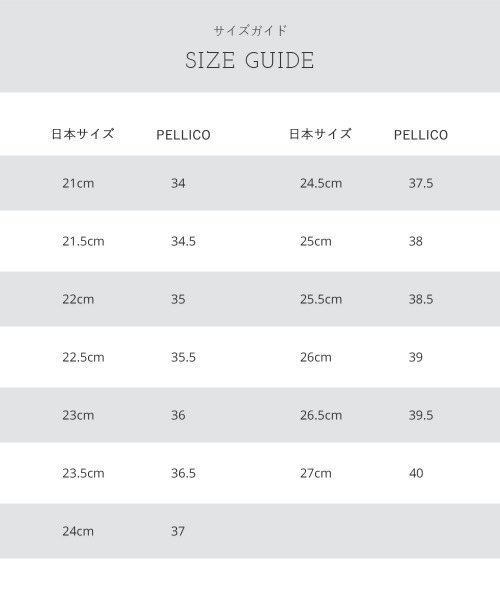Click the サイズガイド subtitle text
The height and width of the screenshot is (600, 500).
(250, 31)
